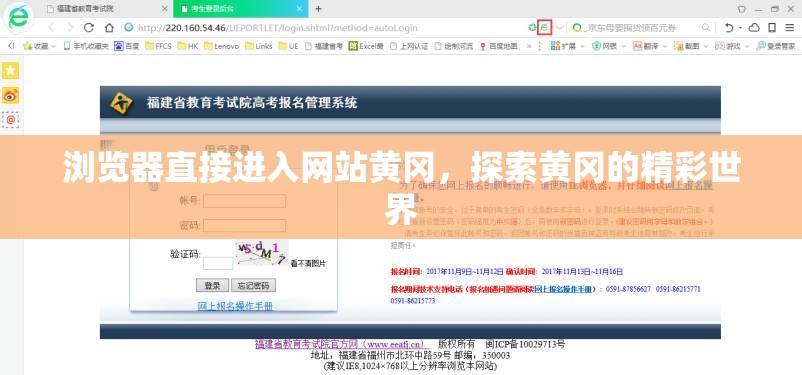Click the captcha image
Image resolution: width=802 pixels, height=375 pixels.
[261, 253]
